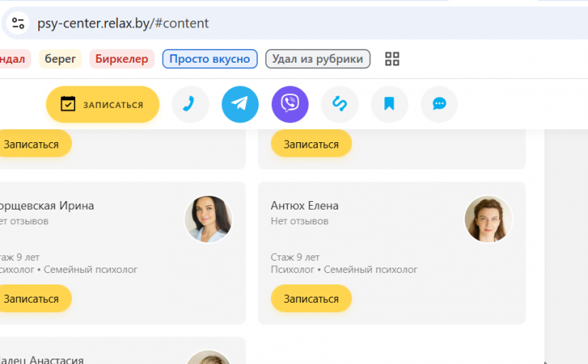Screen dimensions: 588x364
Task: Open Борщевская Ирина profile name
Action: (x=47, y=206)
